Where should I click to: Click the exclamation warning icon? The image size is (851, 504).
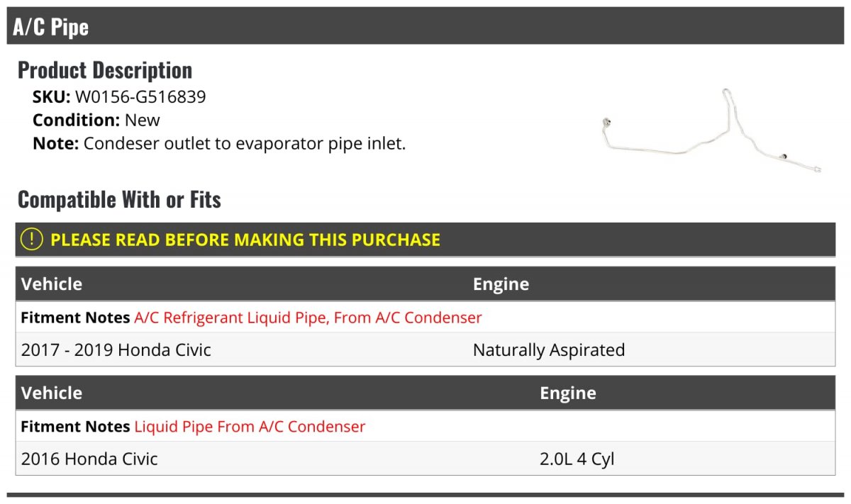(32, 240)
